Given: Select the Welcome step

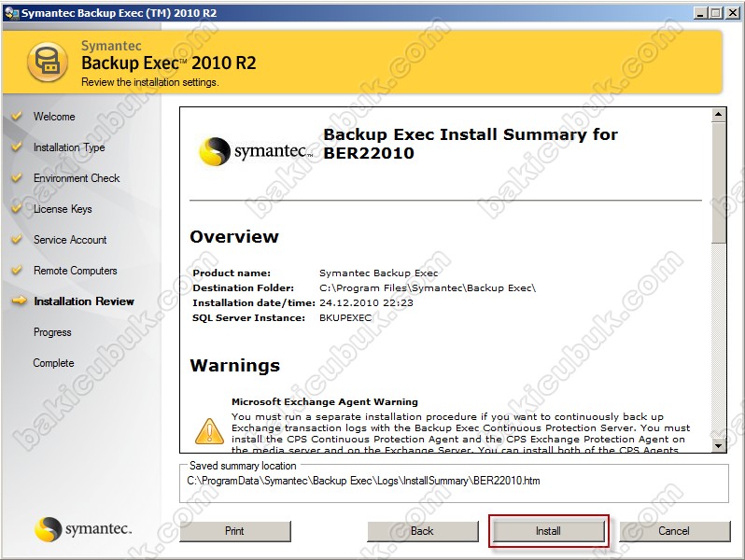Looking at the screenshot, I should 54,117.
